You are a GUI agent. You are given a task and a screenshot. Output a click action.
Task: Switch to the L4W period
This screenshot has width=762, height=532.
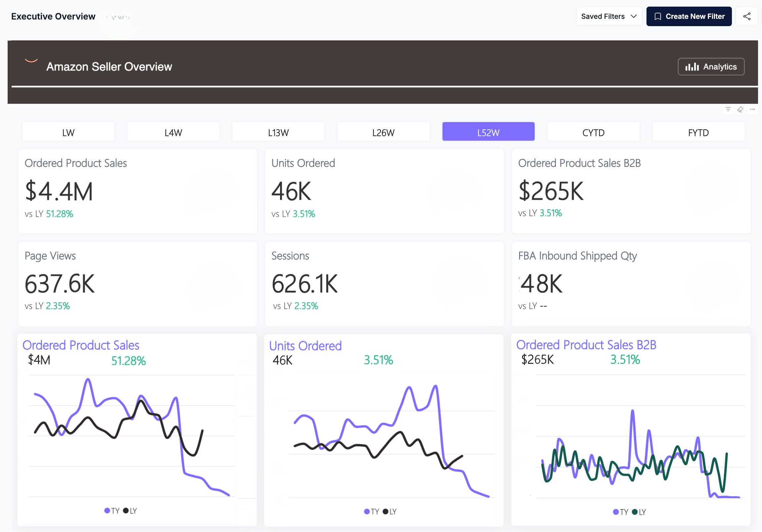pyautogui.click(x=173, y=133)
